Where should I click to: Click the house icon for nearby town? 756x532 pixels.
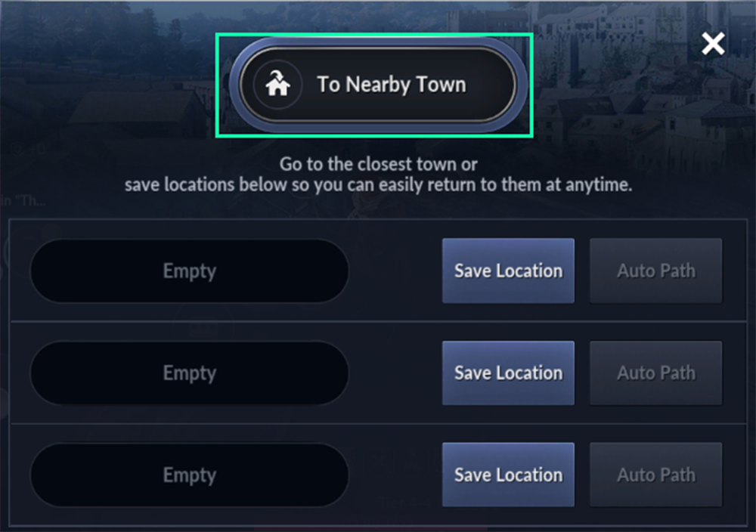(277, 84)
